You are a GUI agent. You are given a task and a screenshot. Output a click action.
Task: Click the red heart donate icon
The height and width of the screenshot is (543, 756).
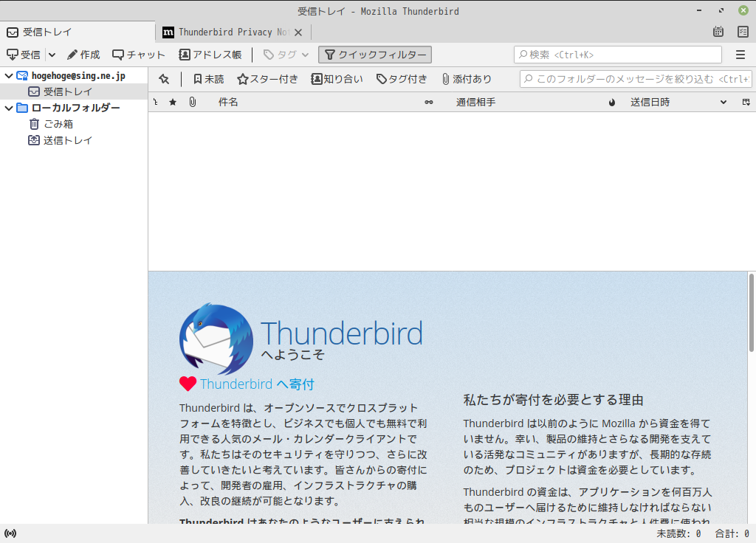pyautogui.click(x=188, y=384)
